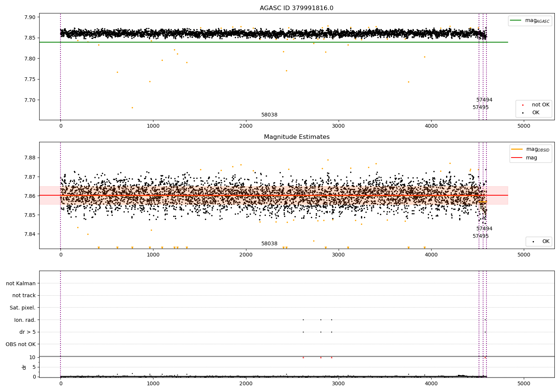Click the '57495' annotation in the Magnitude Estimates plot

(480, 236)
